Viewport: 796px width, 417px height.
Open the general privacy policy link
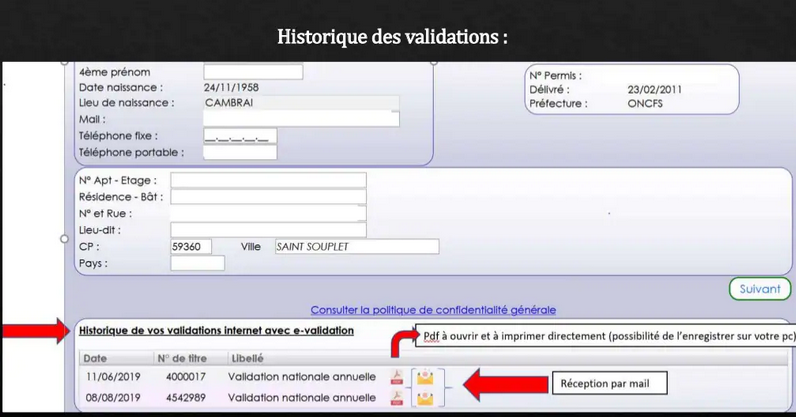click(x=433, y=310)
